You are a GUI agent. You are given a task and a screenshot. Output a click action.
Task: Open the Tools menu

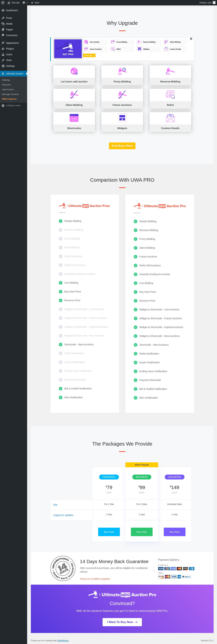[14, 60]
